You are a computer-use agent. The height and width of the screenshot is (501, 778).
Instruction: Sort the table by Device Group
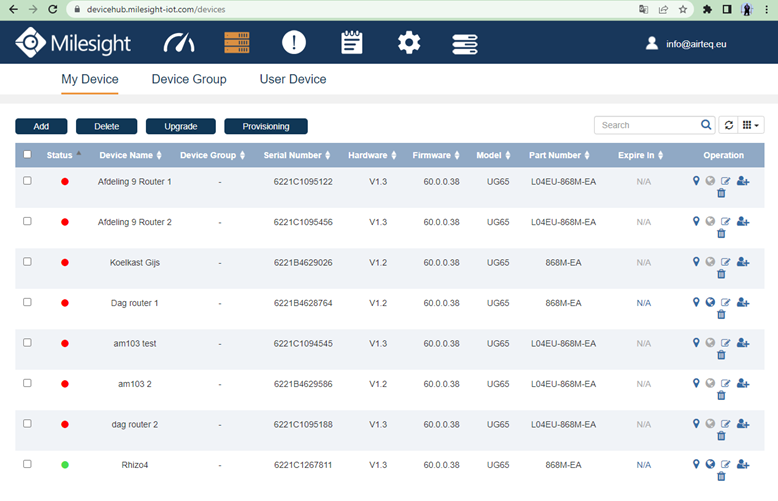pos(212,155)
